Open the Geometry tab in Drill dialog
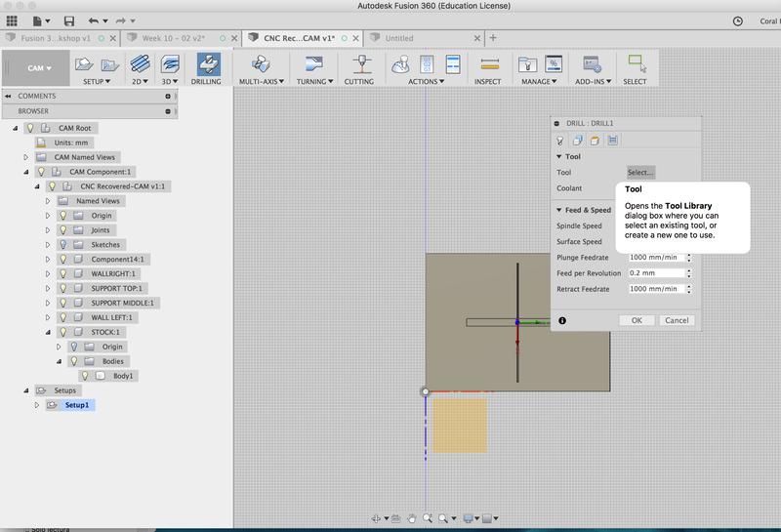Image resolution: width=781 pixels, height=532 pixels. [577, 141]
